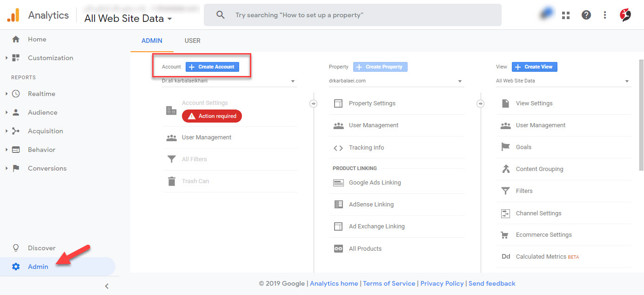Open the Privacy Policy link

(x=442, y=283)
